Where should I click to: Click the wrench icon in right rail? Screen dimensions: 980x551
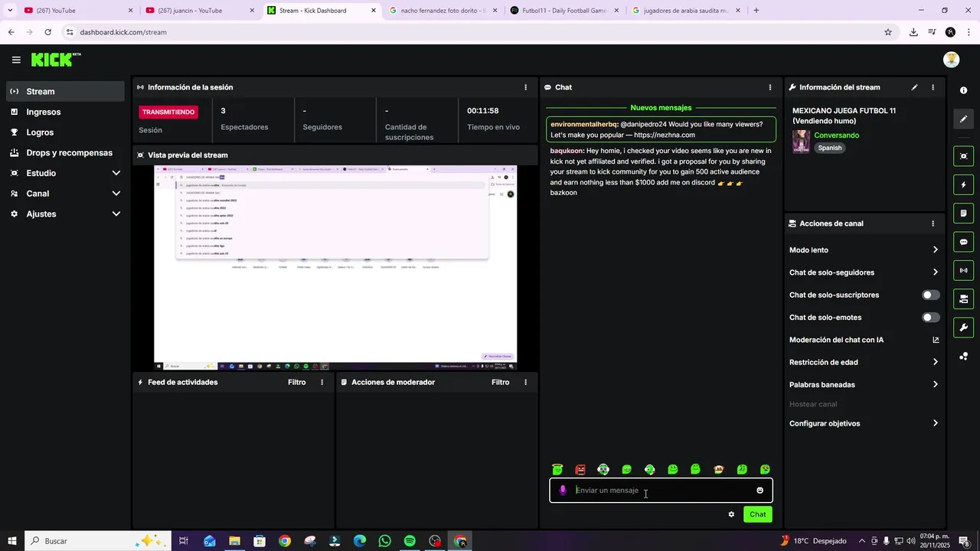(x=963, y=328)
